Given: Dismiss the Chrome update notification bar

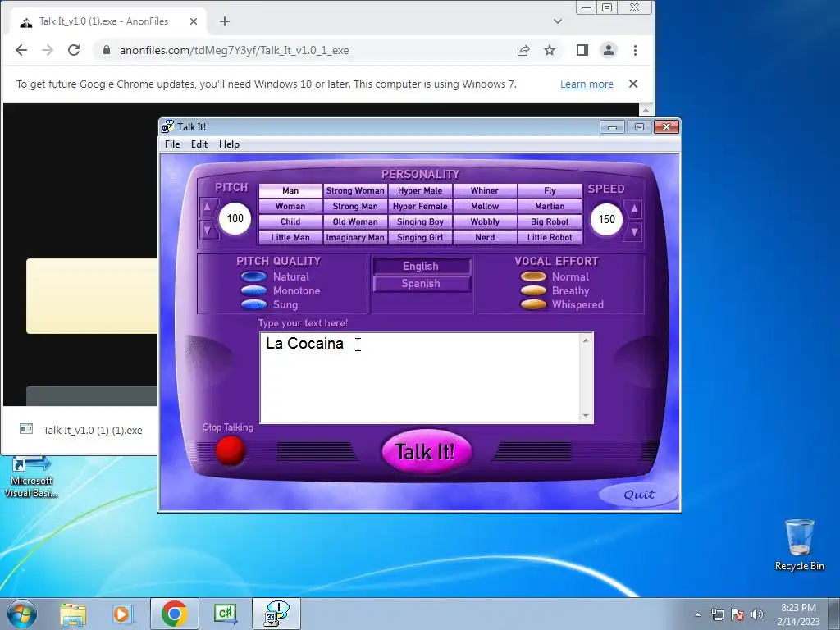Looking at the screenshot, I should [633, 84].
